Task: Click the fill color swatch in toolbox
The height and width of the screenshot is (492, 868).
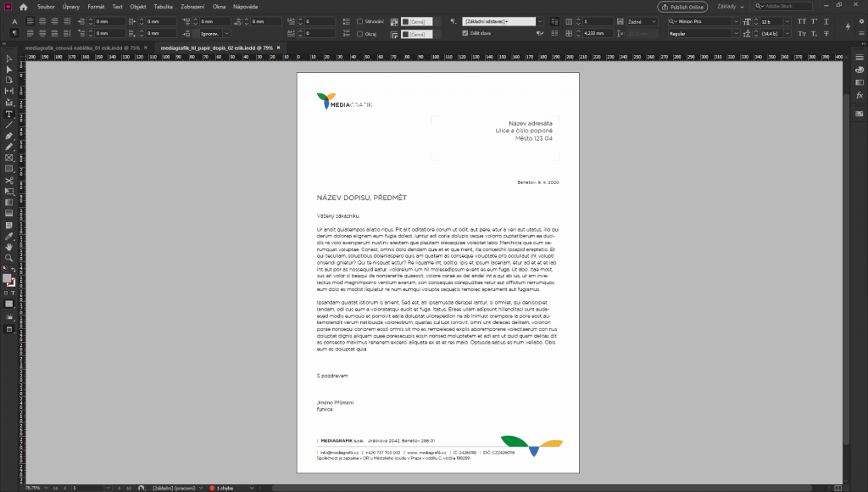Action: 7,277
